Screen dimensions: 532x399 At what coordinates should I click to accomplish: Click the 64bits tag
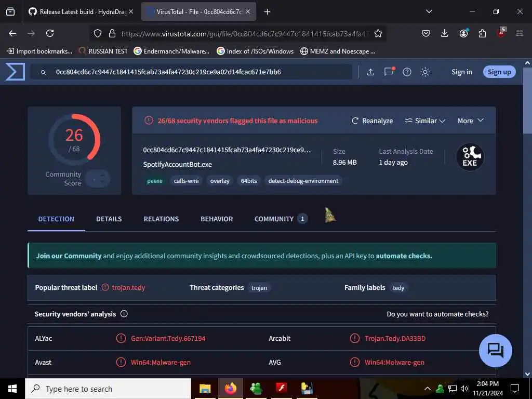tap(249, 181)
